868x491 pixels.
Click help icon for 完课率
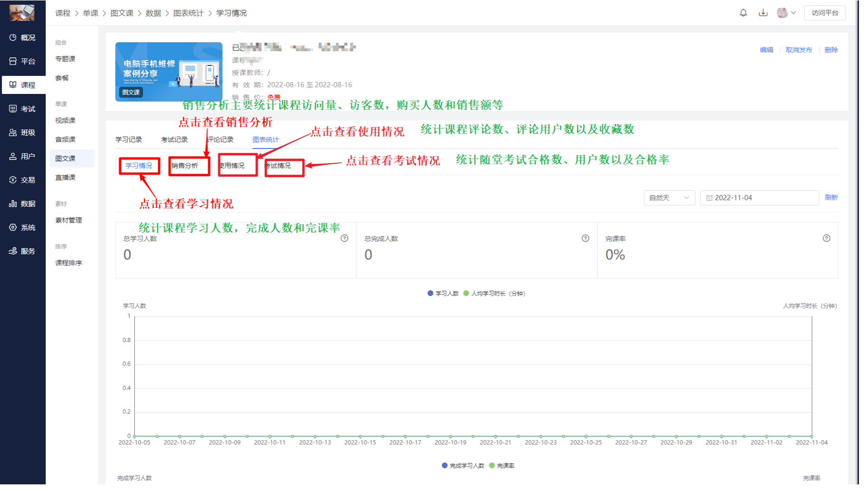point(827,238)
